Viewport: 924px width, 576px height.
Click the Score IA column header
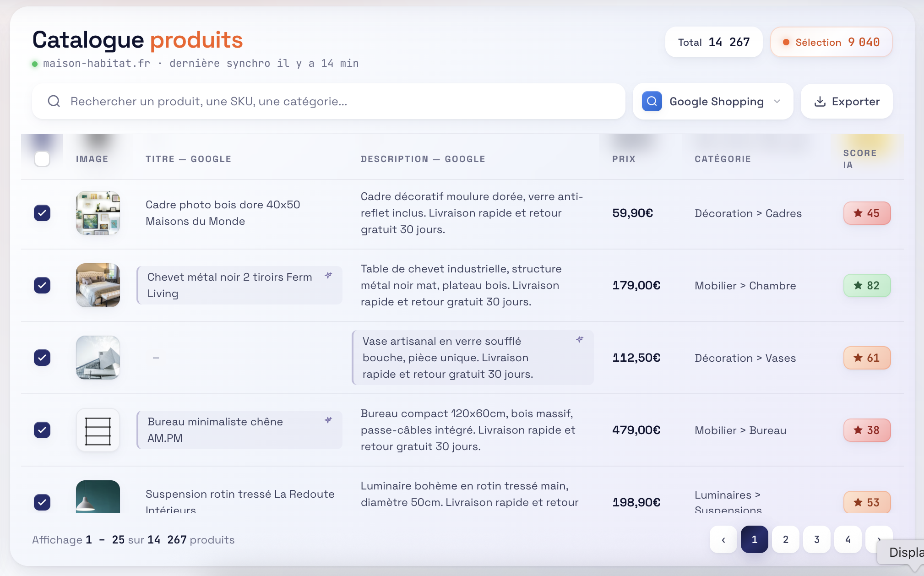click(x=859, y=159)
